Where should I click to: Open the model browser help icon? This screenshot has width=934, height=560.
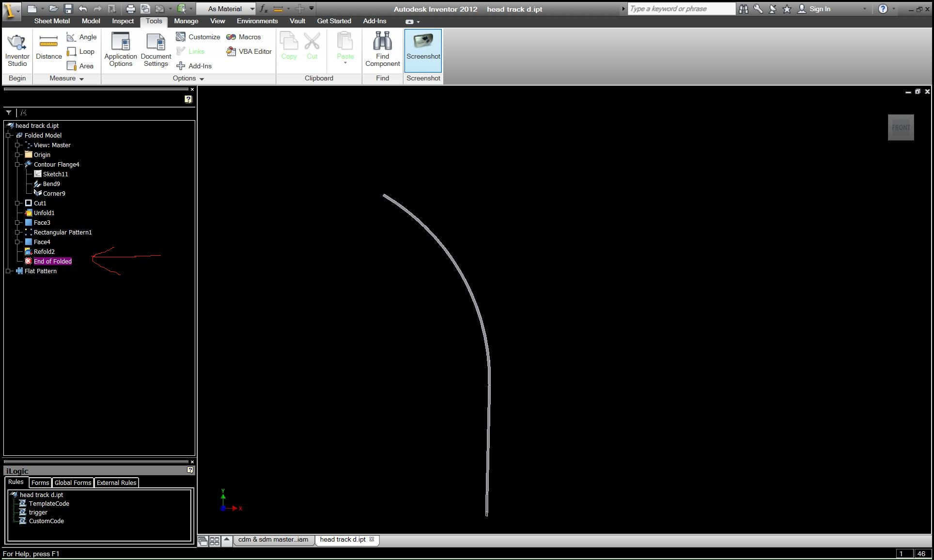pos(188,99)
